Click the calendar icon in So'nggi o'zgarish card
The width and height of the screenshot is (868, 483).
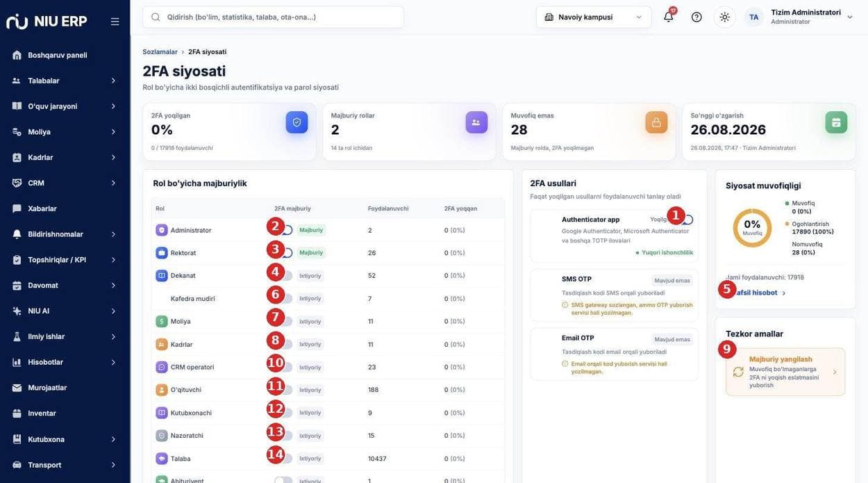(836, 122)
